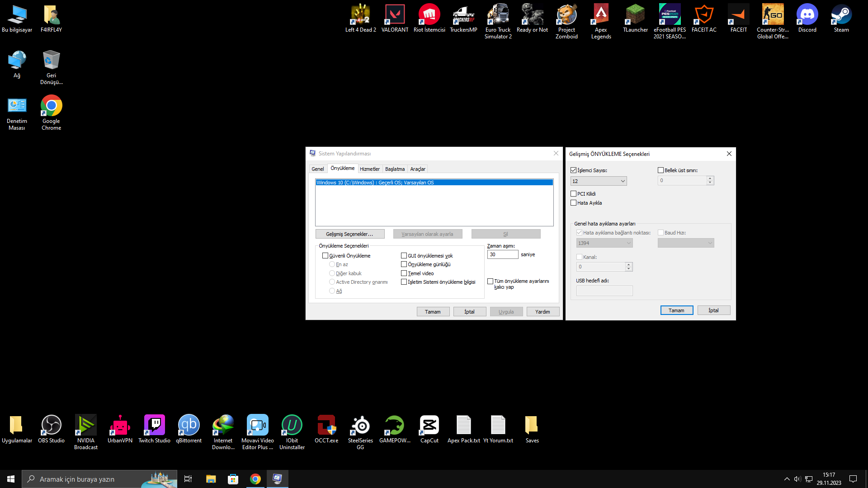The width and height of the screenshot is (868, 488).
Task: Open File Explorer from taskbar
Action: (211, 479)
